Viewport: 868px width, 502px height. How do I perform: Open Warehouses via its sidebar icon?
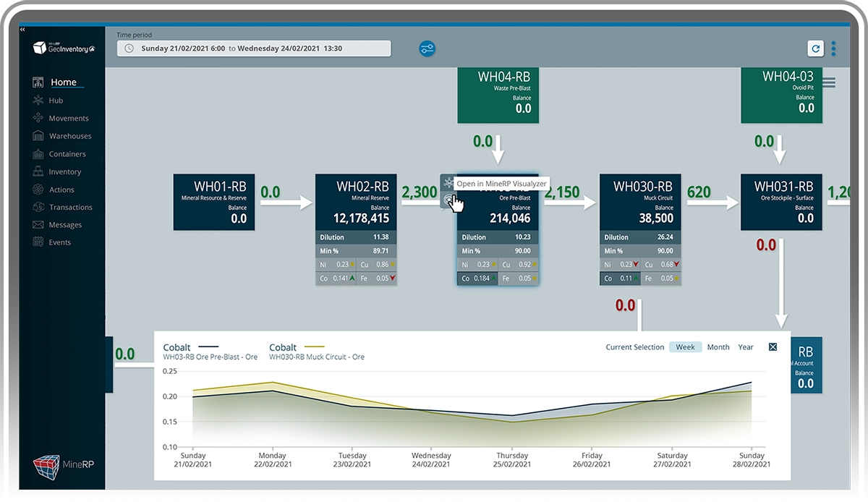(38, 136)
